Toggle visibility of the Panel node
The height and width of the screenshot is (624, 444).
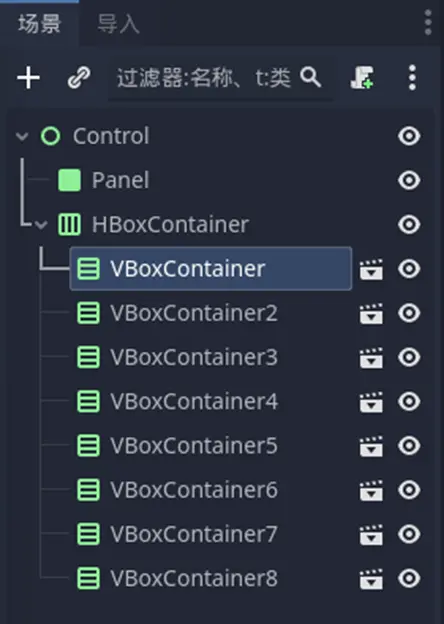(x=409, y=180)
